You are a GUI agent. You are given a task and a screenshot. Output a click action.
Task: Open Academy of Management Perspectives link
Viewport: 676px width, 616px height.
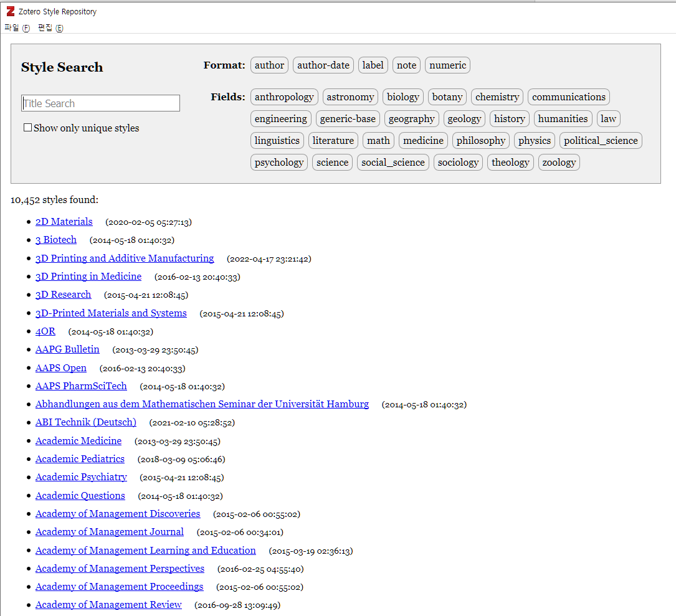click(120, 568)
